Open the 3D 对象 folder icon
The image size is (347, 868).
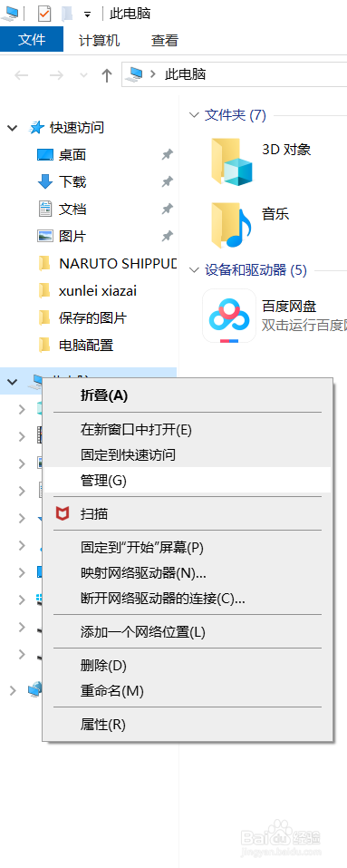(232, 161)
